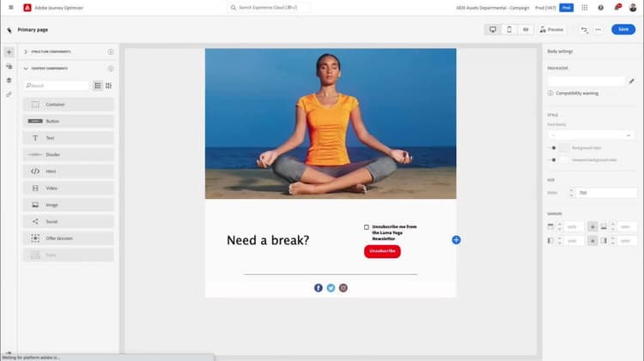Open the Prod (VA7) sandbox selector
Viewport: 644px width, 361px height.
[x=545, y=8]
